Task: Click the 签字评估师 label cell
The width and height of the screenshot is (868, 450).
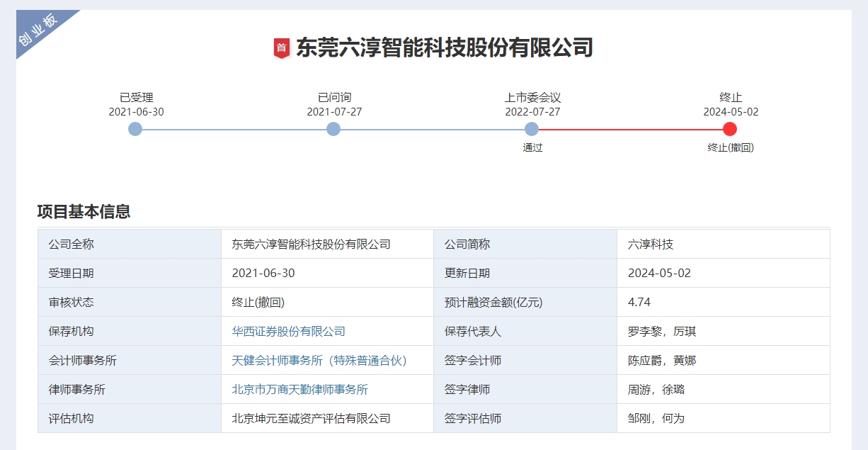Action: [525, 418]
